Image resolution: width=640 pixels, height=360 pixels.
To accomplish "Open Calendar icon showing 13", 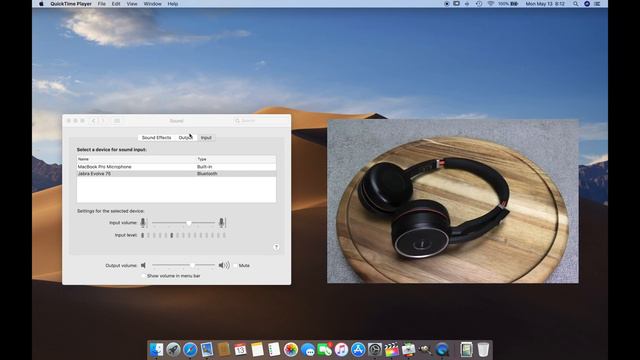I will click(x=240, y=350).
